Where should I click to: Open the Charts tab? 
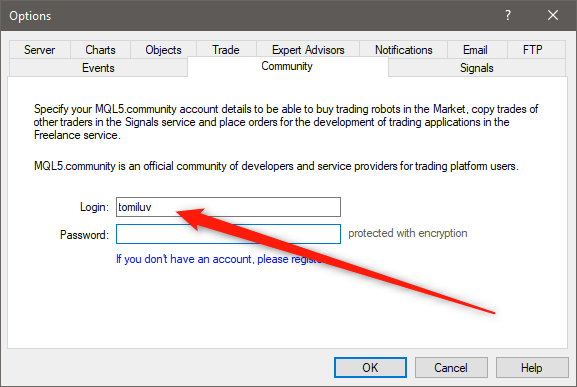click(100, 50)
